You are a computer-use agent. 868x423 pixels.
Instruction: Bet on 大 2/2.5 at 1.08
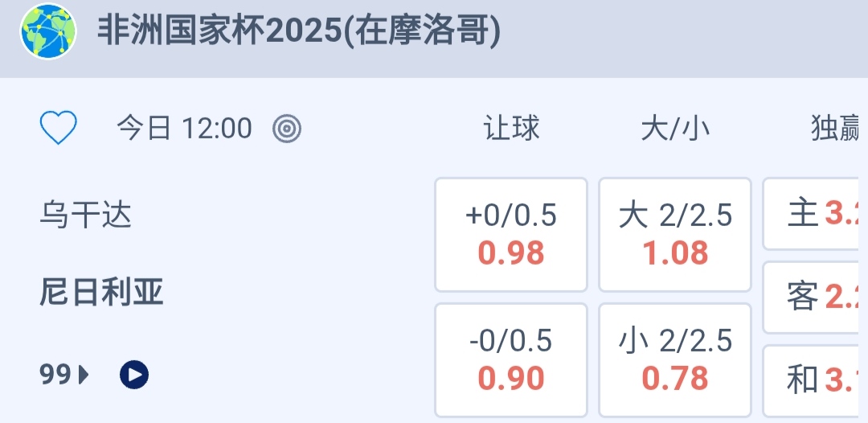[675, 235]
